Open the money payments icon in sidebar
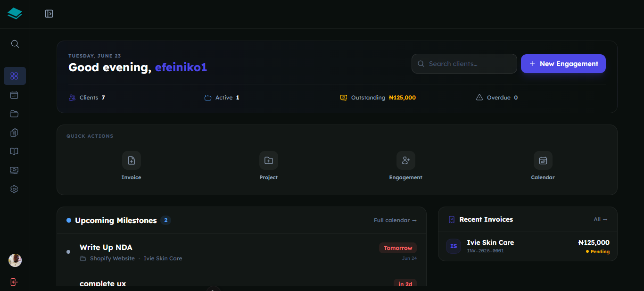 point(14,170)
